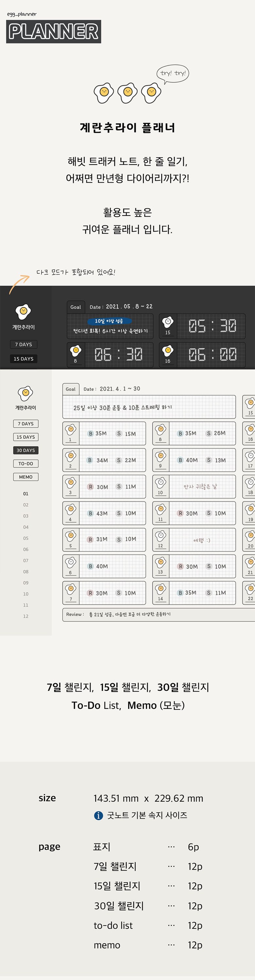Viewport: 255px width, 980px height.
Task: Open the MEMO tab
Action: [25, 477]
